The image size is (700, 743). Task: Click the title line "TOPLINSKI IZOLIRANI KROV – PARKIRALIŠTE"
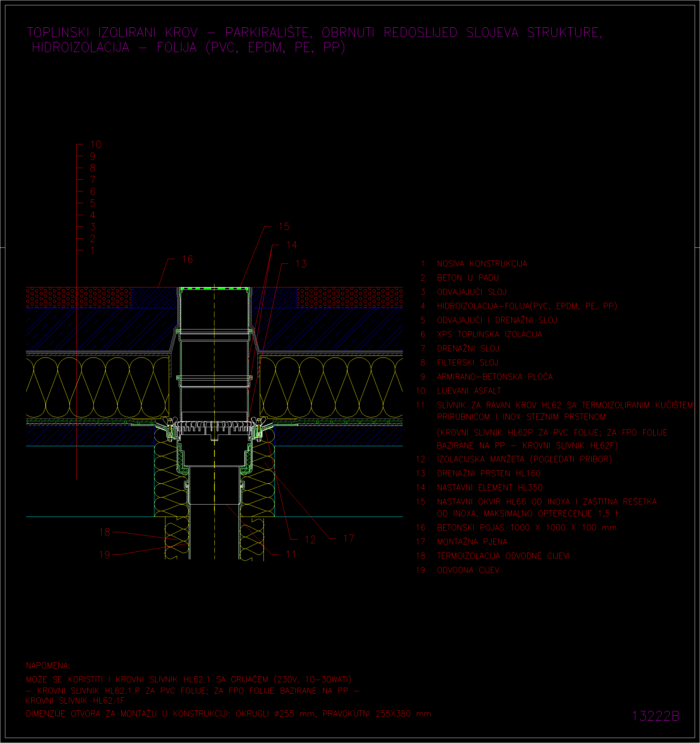(169, 33)
